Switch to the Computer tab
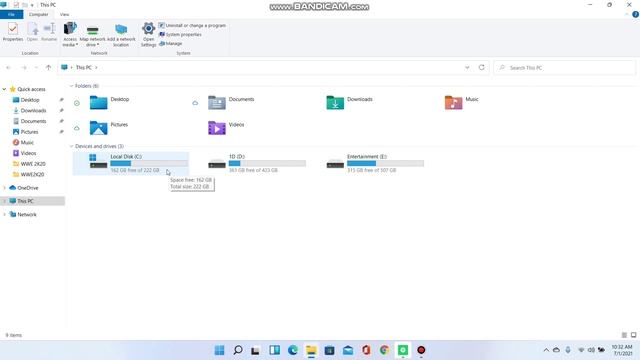This screenshot has width=640, height=360. 38,14
